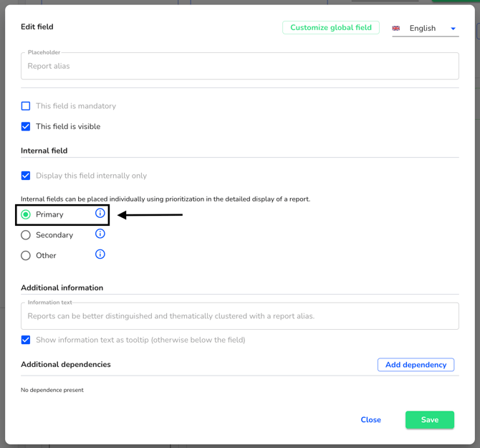The width and height of the screenshot is (480, 448).
Task: Toggle 'Show information text as tooltip' checkbox
Action: point(26,340)
